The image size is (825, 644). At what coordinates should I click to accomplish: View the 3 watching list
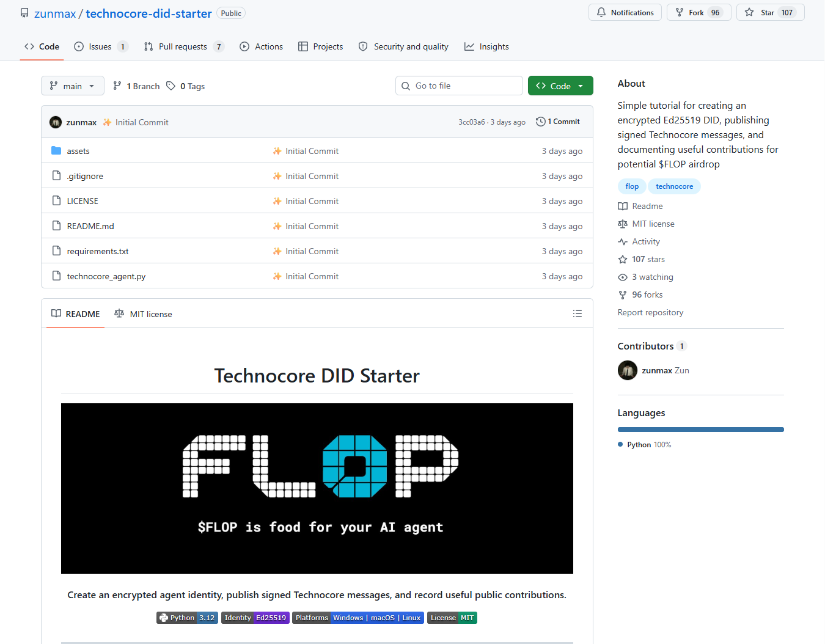coord(646,277)
